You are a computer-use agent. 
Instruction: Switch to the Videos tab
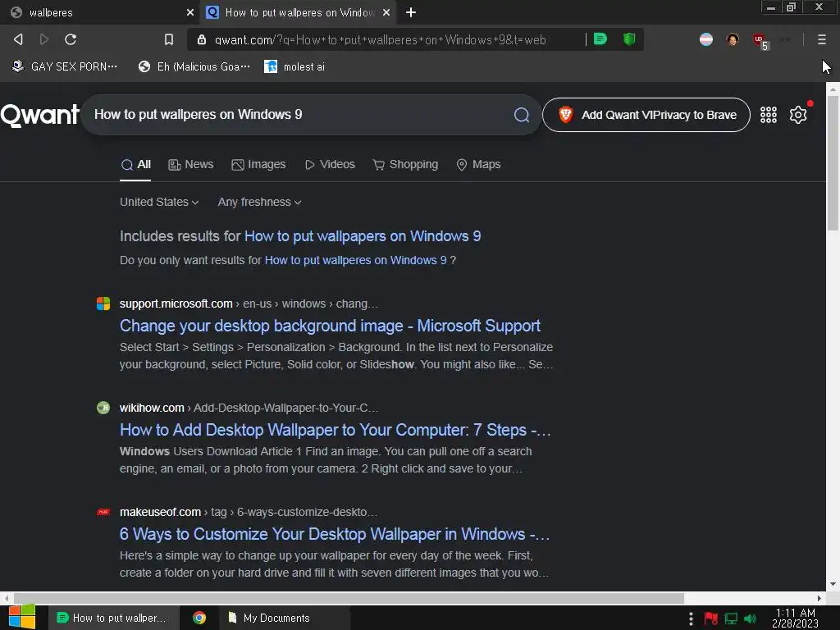coord(330,164)
